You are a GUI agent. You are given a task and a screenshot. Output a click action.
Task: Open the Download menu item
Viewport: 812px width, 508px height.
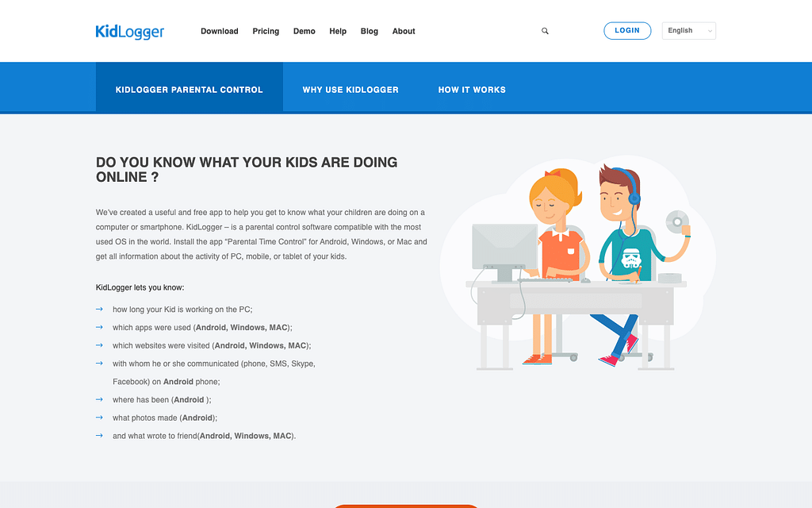pyautogui.click(x=220, y=31)
